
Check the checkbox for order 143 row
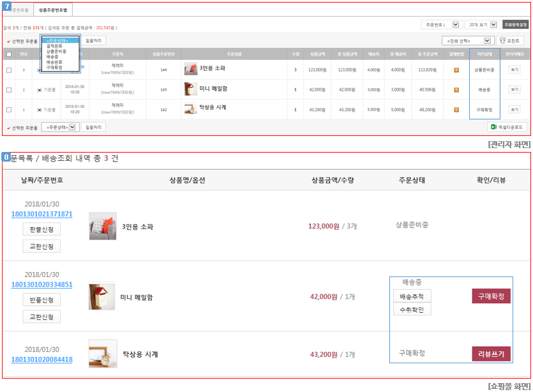[x=9, y=90]
